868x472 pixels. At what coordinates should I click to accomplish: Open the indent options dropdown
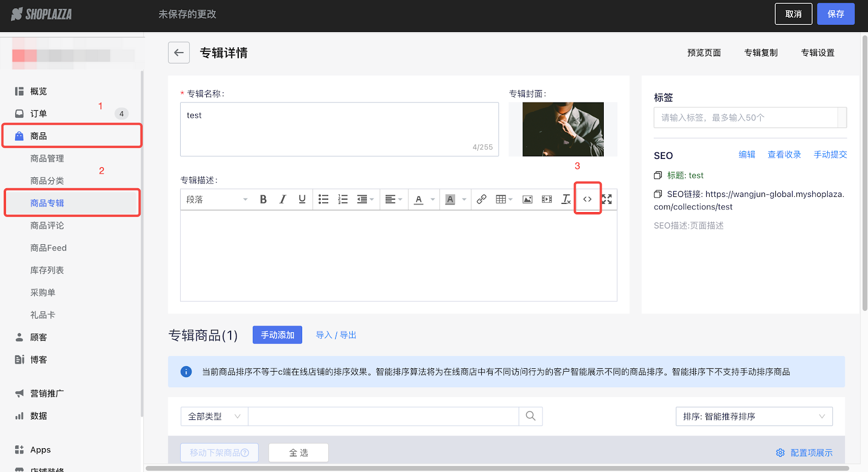pos(366,199)
